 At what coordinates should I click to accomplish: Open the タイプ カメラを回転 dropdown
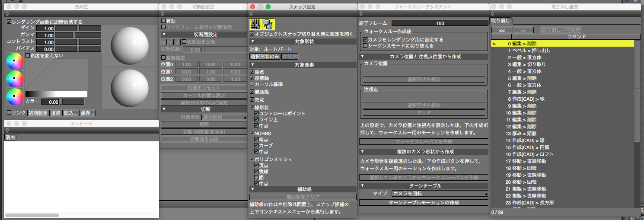[x=440, y=194]
